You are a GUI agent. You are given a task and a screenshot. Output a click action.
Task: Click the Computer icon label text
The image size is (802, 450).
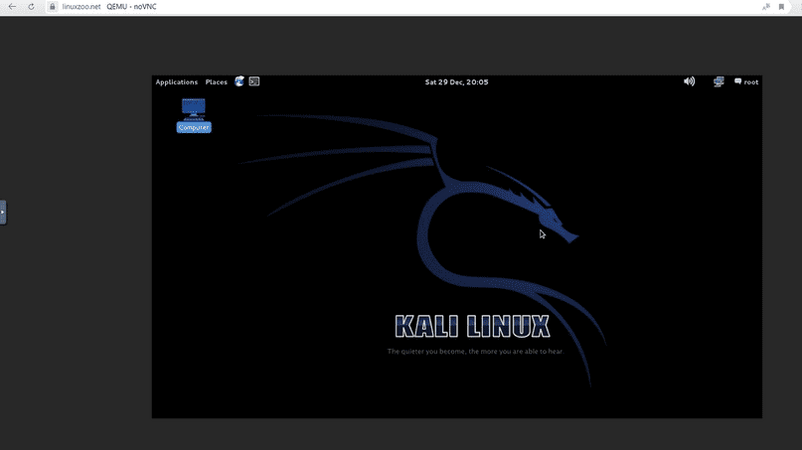[194, 127]
